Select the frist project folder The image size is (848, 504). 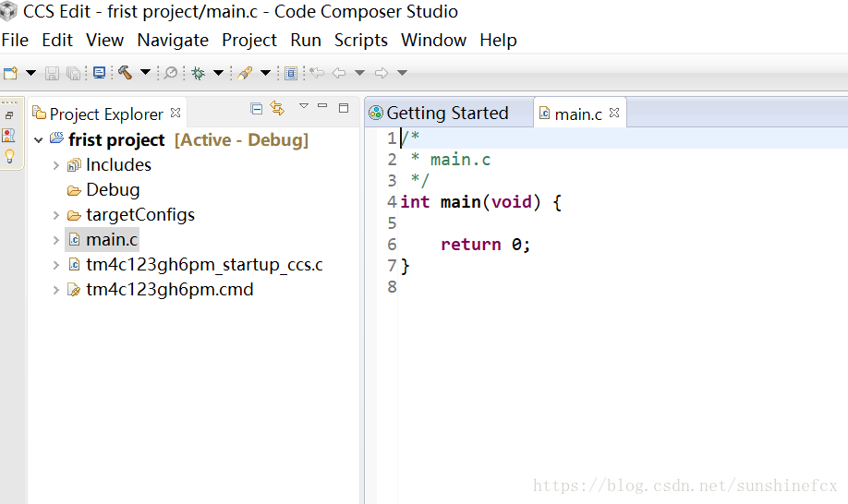(x=116, y=140)
